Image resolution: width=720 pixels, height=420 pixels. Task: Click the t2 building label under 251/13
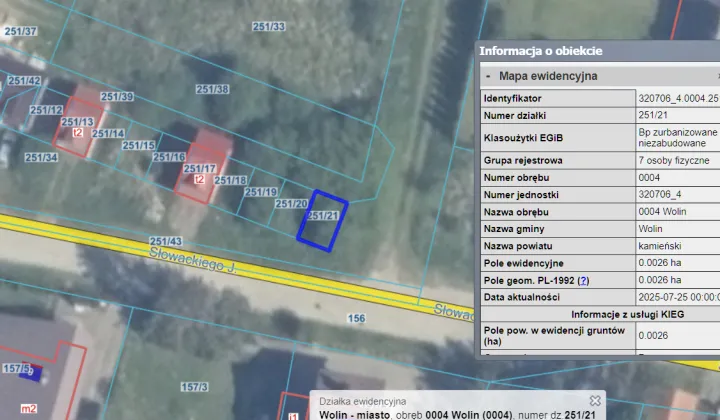click(x=78, y=133)
